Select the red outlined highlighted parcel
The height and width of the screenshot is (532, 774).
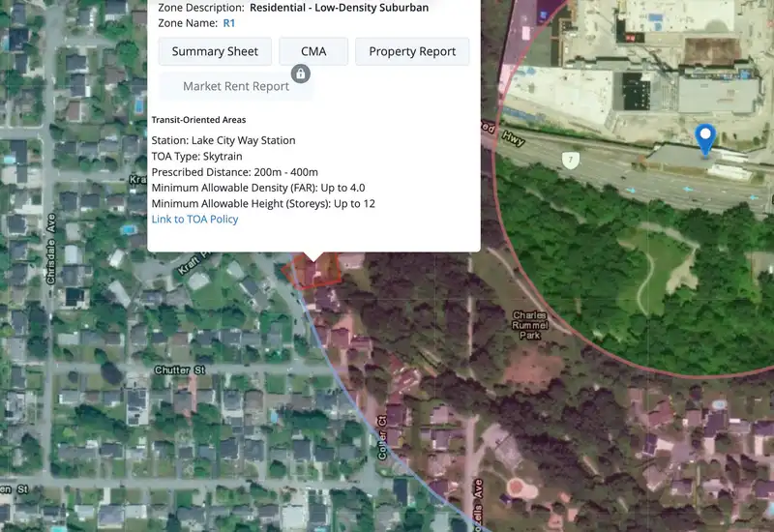313,270
